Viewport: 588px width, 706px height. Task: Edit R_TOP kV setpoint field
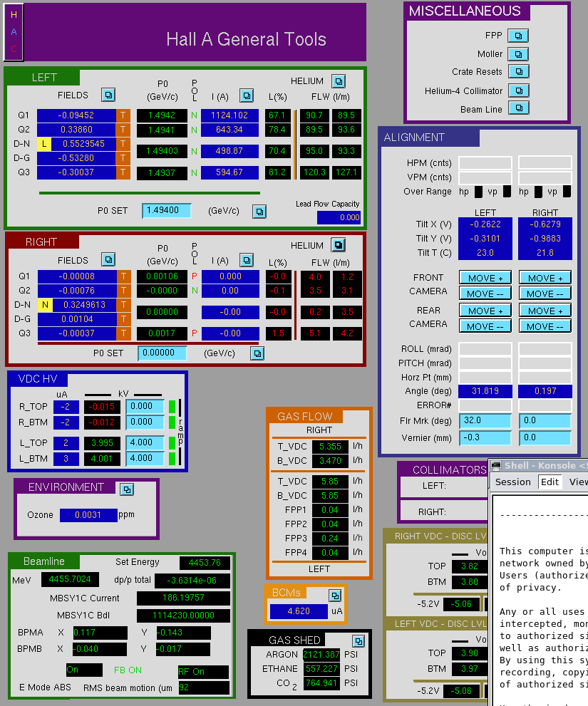coord(145,407)
